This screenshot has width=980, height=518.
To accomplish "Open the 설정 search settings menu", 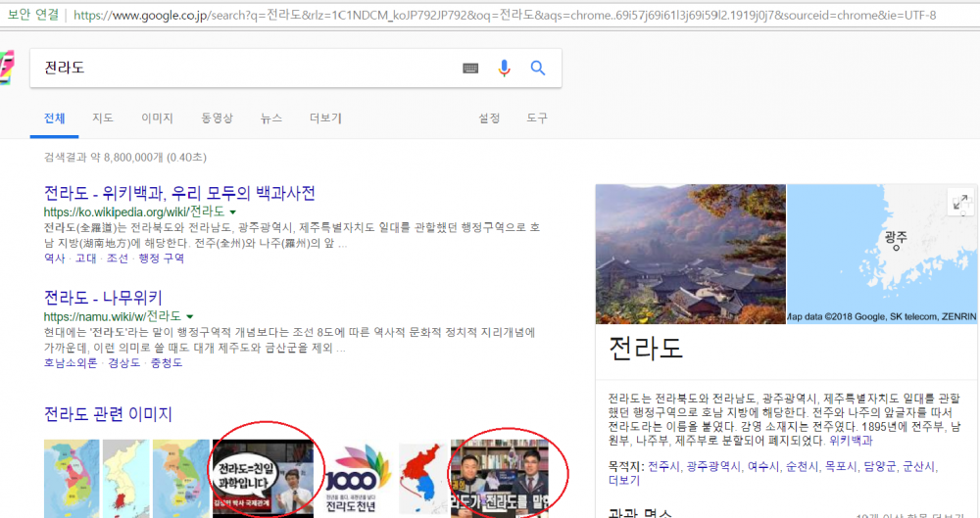I will click(489, 118).
